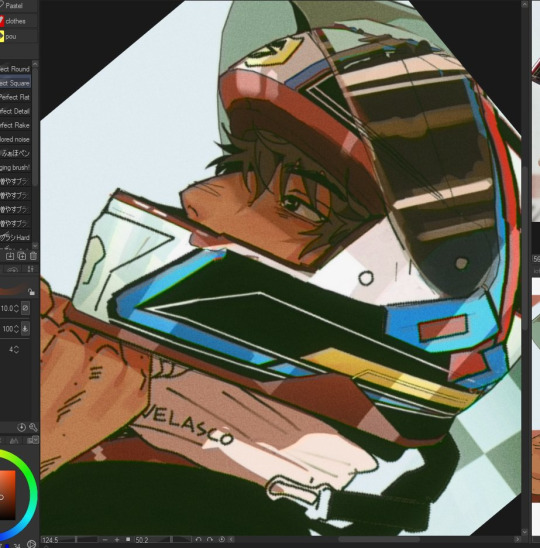Choose the ブラシ Hard brush
The width and height of the screenshot is (540, 548).
pyautogui.click(x=15, y=238)
